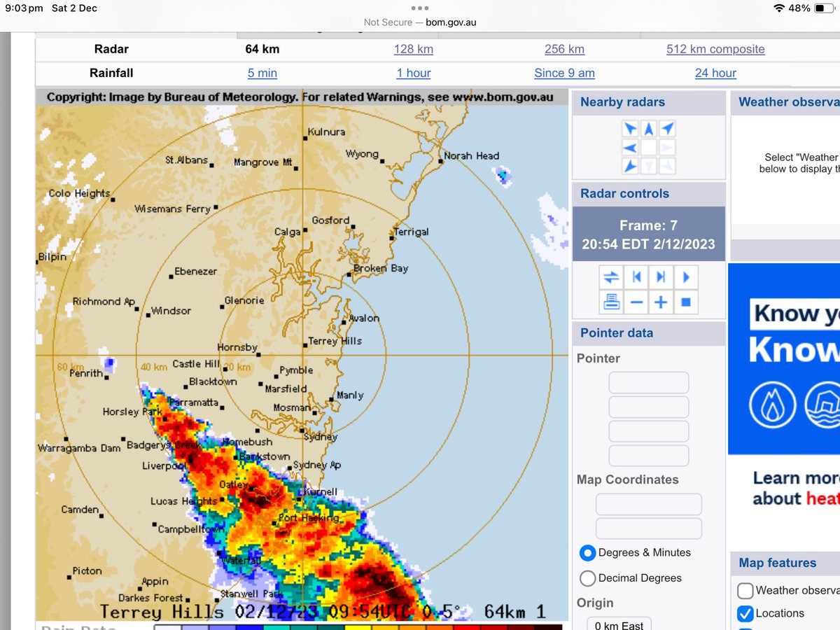View rainfall Since 9 am
The image size is (840, 630).
[565, 73]
